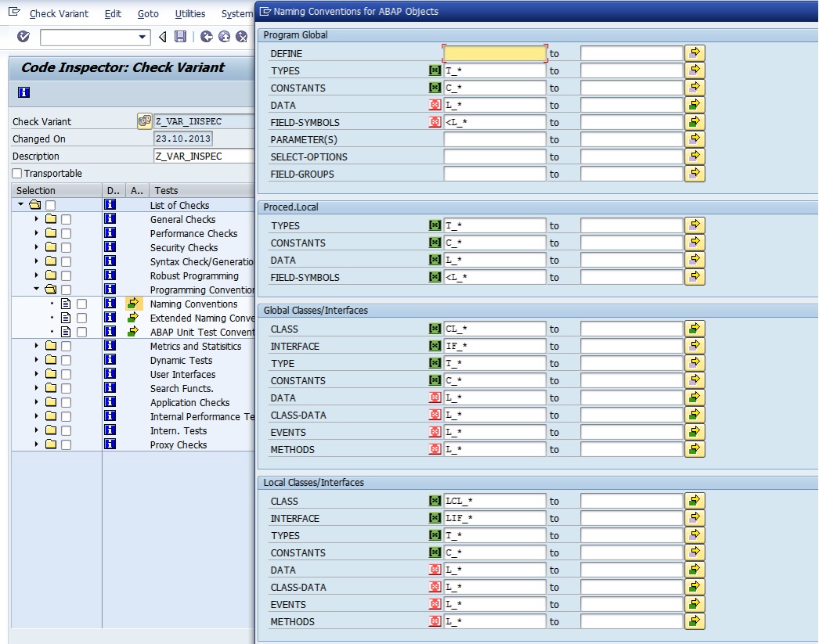Open documentation icon for Proxy Checks
This screenshot has height=644, width=819.
point(110,444)
